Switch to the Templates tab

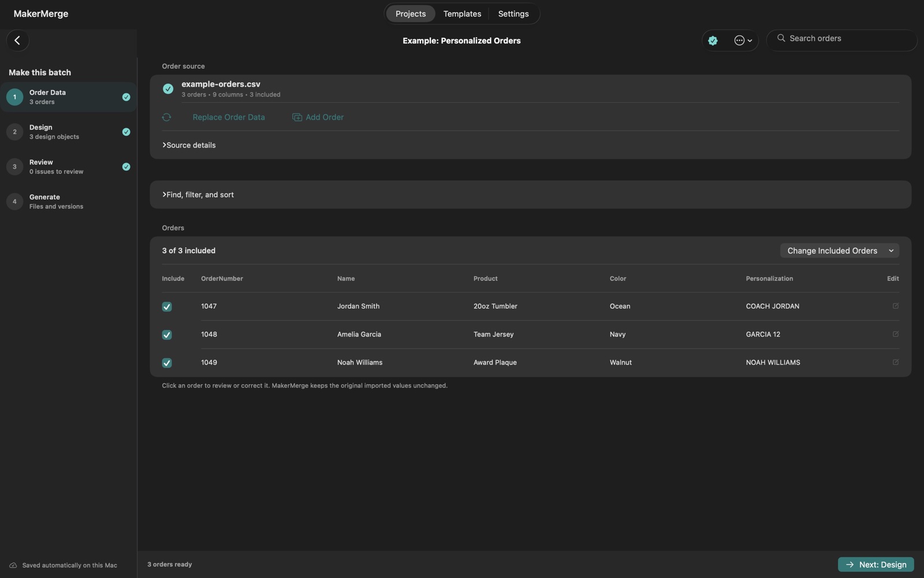(x=462, y=14)
